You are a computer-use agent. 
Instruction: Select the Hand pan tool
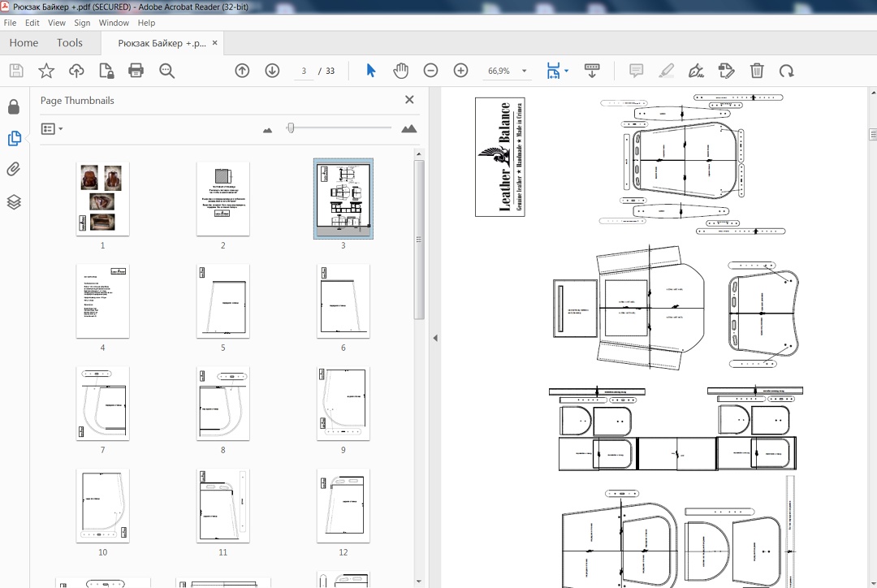[x=400, y=71]
